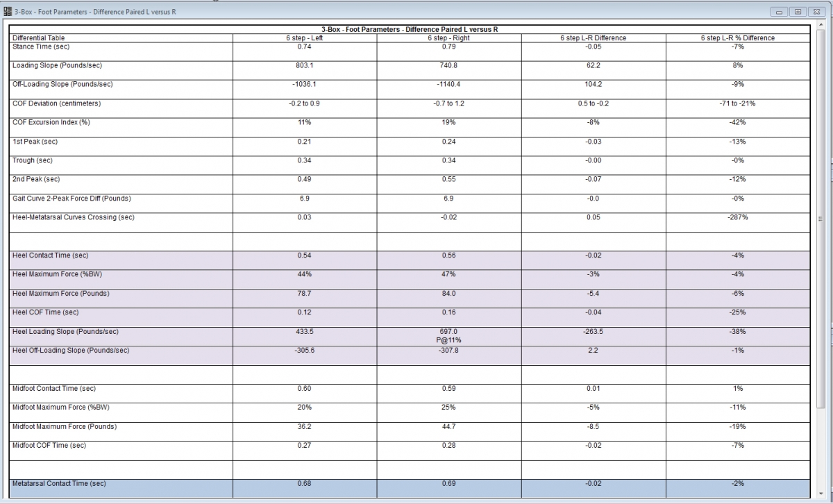Select the Metatarsal Contact Time (sec) row
This screenshot has height=504, width=833.
[59, 483]
